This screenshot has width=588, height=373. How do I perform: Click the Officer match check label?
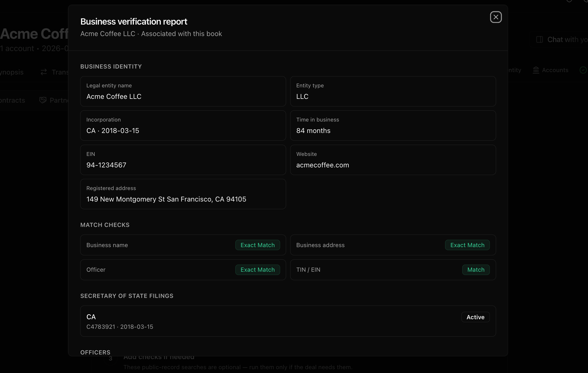96,270
